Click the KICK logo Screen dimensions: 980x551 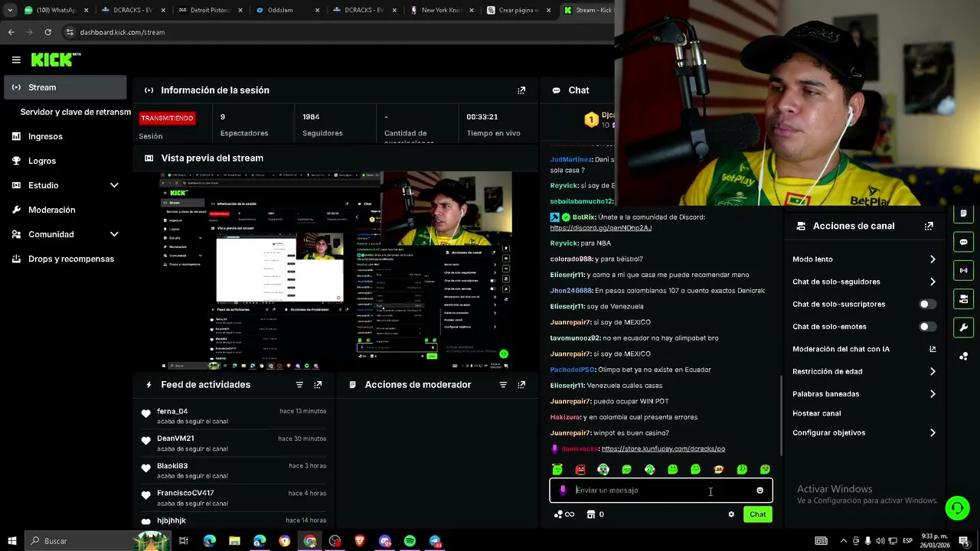tap(56, 60)
